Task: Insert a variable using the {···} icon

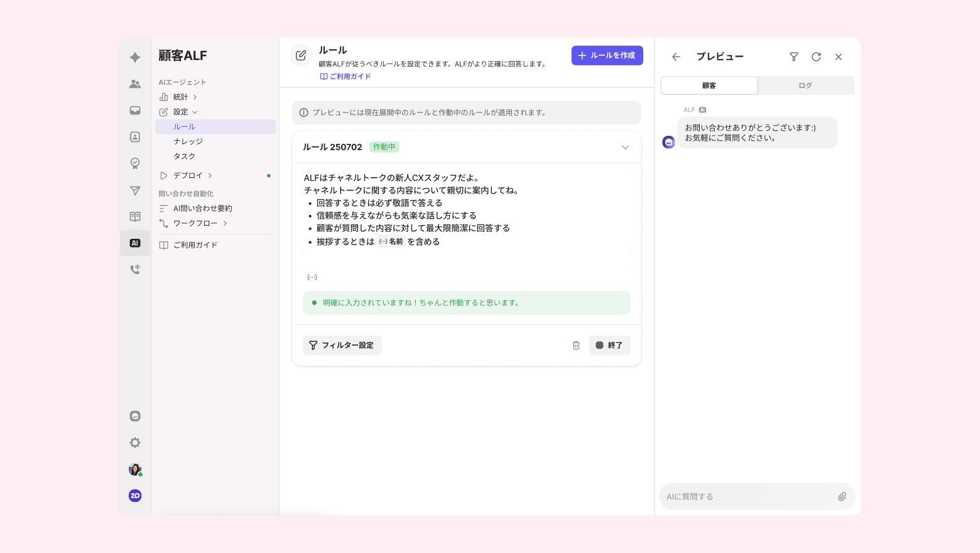Action: (312, 277)
